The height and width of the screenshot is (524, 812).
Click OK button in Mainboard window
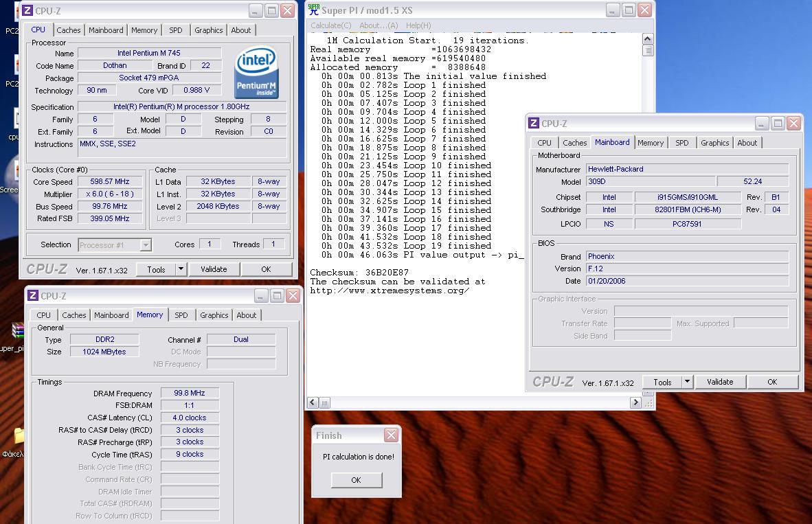tap(772, 382)
